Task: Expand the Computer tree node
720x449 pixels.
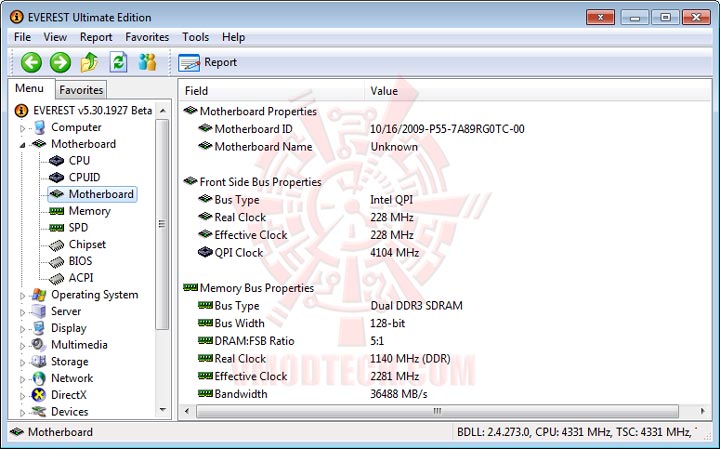Action: [22, 128]
